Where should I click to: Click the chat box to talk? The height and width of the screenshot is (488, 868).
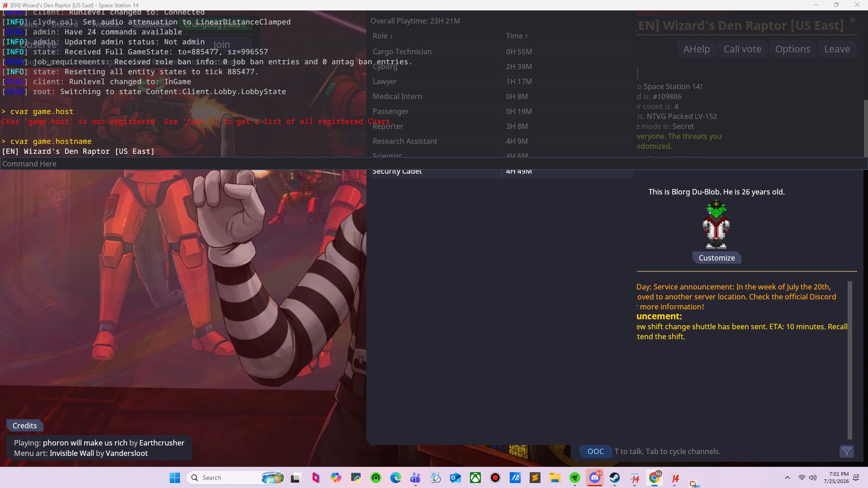coord(726,451)
